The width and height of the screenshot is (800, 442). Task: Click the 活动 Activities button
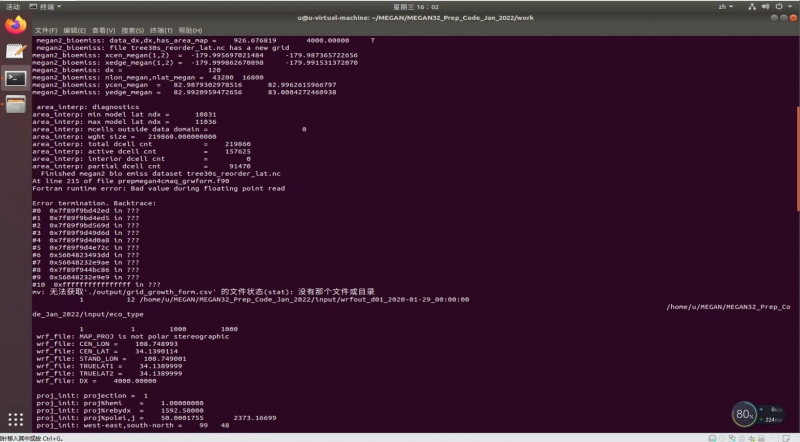click(13, 6)
